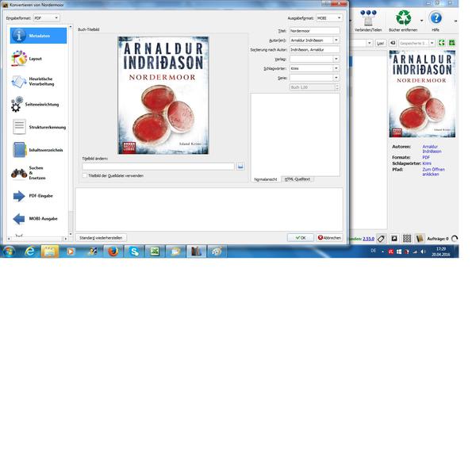Screen dimensions: 476x476
Task: Open the Eingabeformat PDF dropdown
Action: (46, 18)
